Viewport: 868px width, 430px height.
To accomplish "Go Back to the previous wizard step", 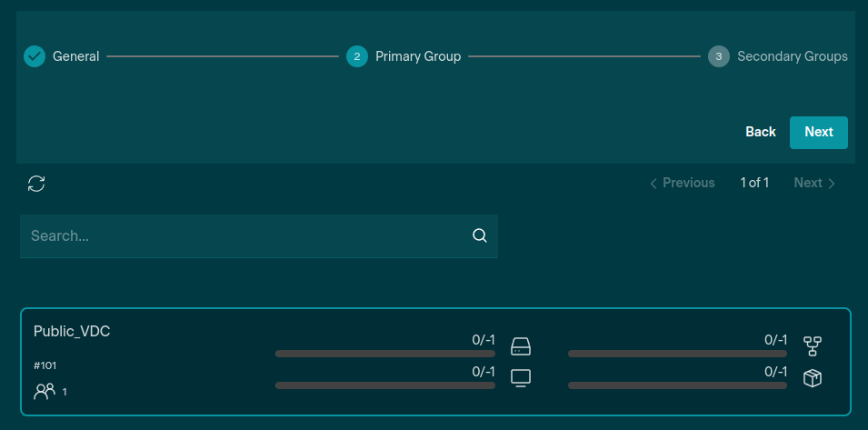I will click(760, 132).
